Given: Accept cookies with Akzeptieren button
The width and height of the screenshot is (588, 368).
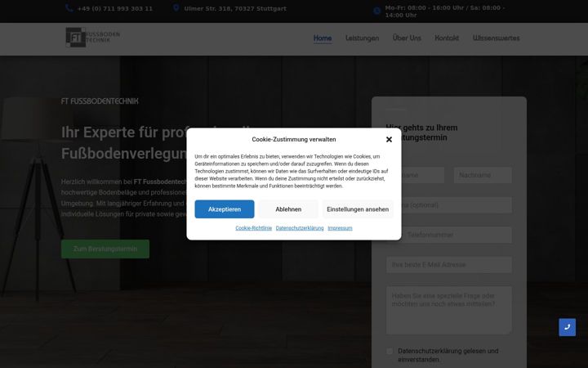Looking at the screenshot, I should point(225,209).
